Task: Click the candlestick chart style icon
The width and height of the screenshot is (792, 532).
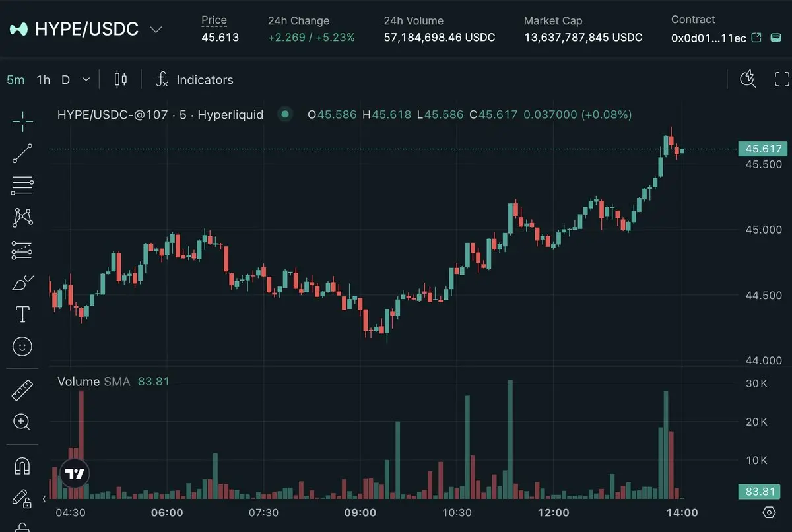Action: pos(120,80)
